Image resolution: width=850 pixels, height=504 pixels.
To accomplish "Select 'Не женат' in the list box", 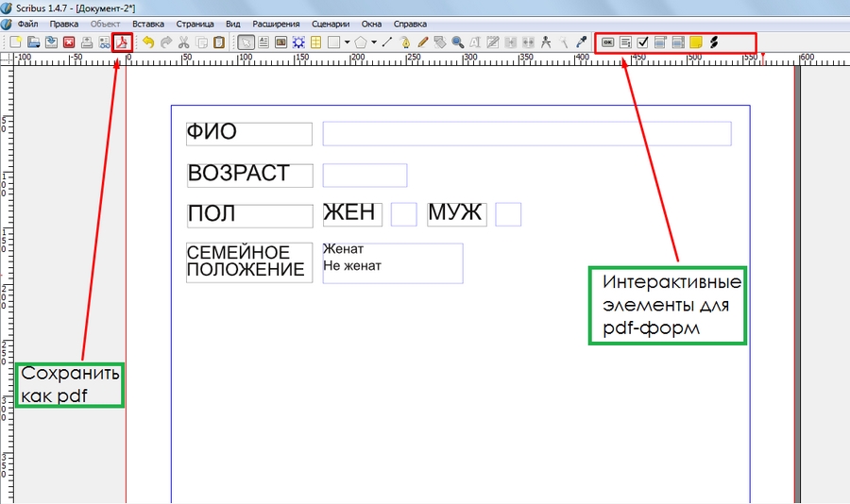I will [x=352, y=266].
